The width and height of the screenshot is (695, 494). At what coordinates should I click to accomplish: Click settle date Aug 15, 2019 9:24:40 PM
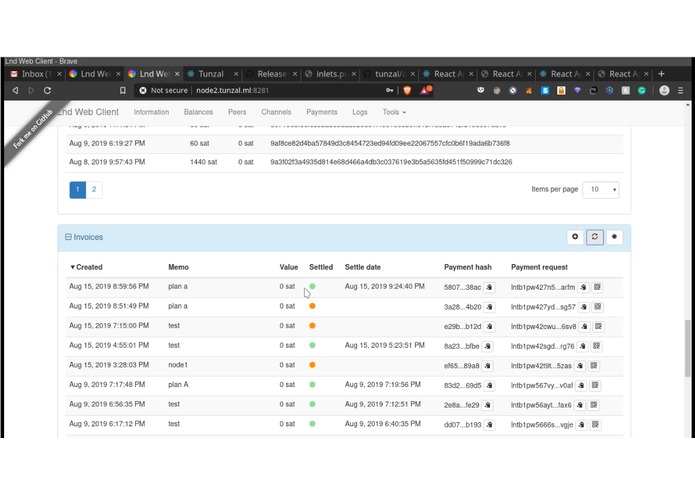[x=385, y=287]
